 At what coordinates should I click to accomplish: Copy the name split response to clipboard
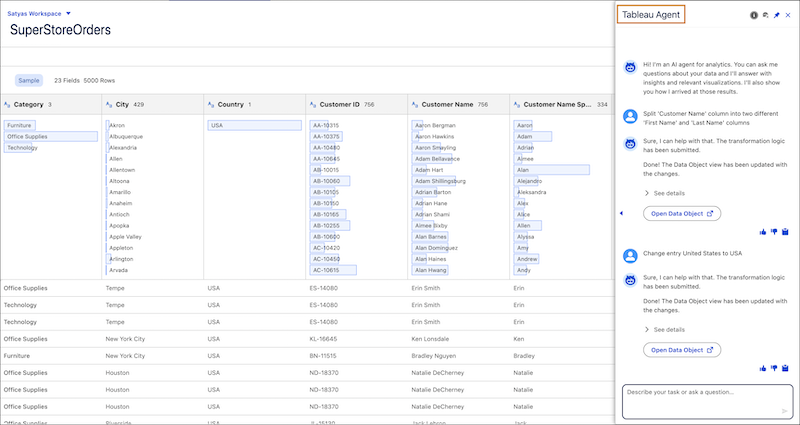(786, 232)
